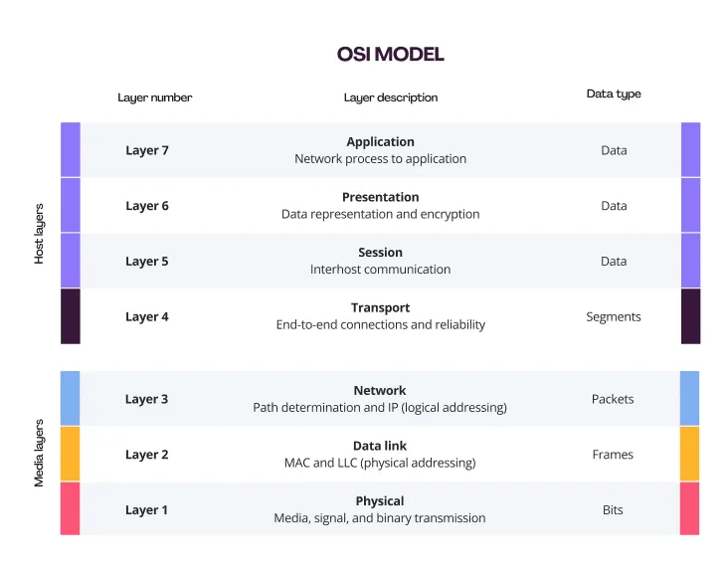Select the Frames data type
The image size is (728, 577).
[613, 455]
